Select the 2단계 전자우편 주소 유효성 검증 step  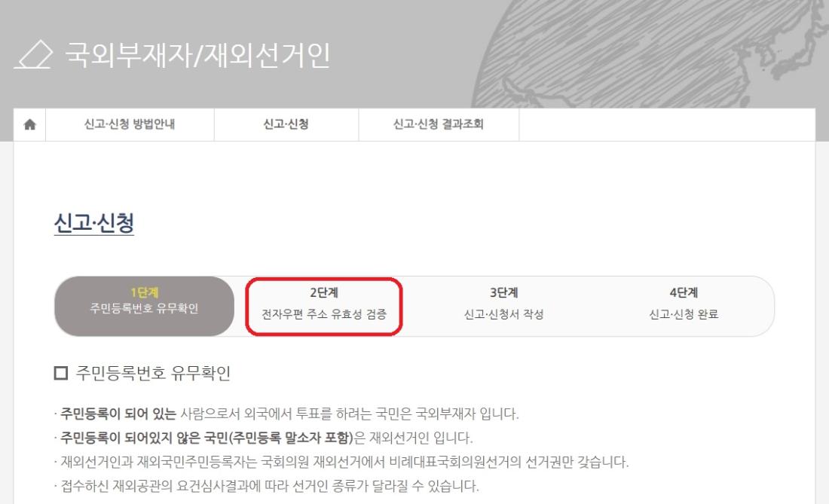click(324, 306)
